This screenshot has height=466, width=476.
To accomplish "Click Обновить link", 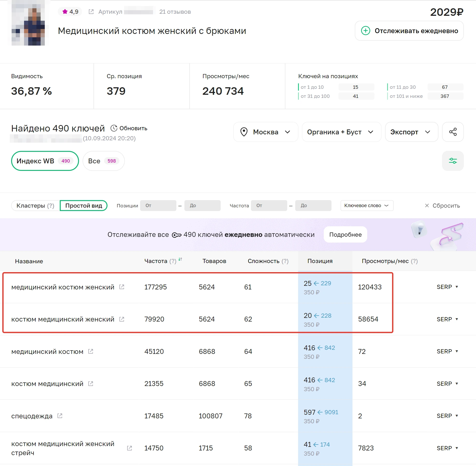I will tap(133, 128).
